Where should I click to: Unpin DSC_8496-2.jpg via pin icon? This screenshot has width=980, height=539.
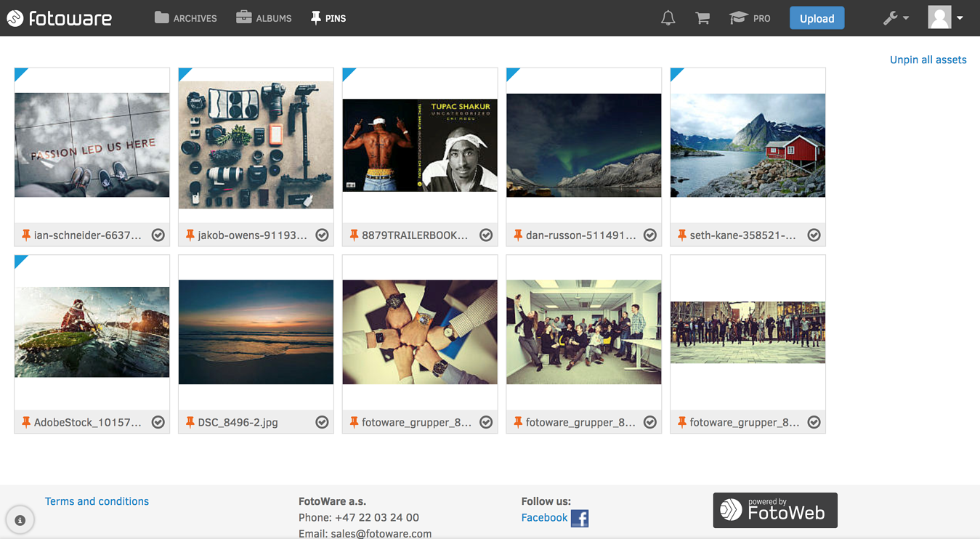190,422
